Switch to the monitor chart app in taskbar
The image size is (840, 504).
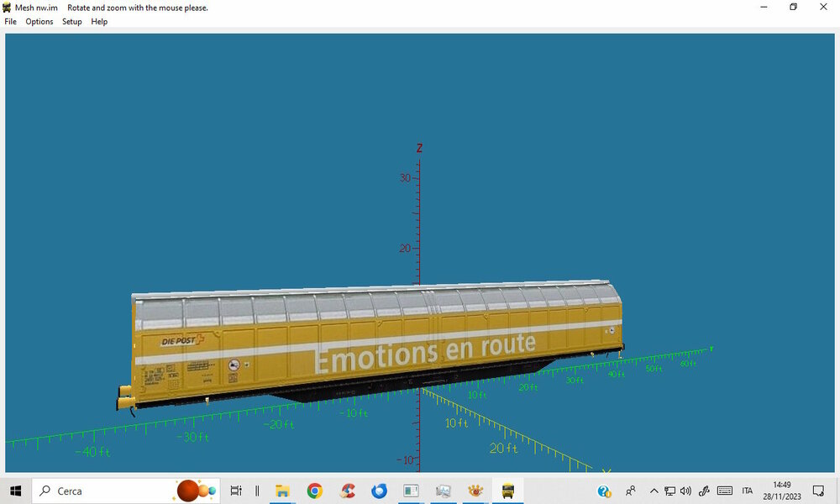(444, 491)
